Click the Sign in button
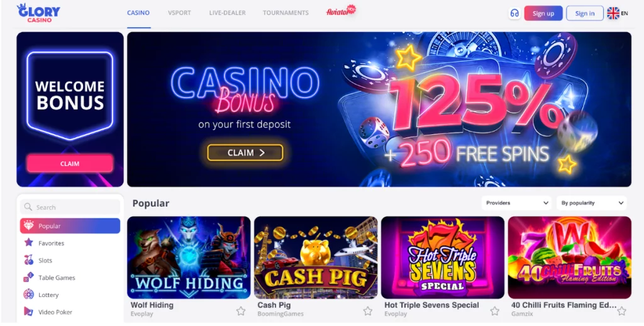Viewport: 644px width, 326px height. (585, 13)
